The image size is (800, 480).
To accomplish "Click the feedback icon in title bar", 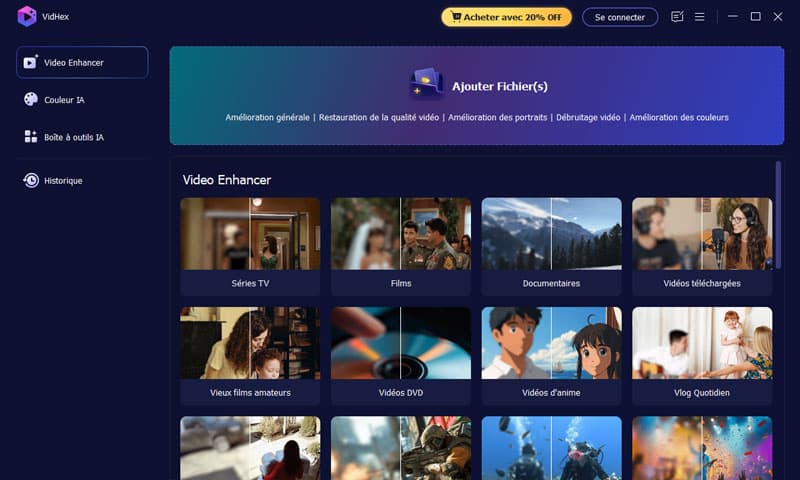I will point(677,17).
